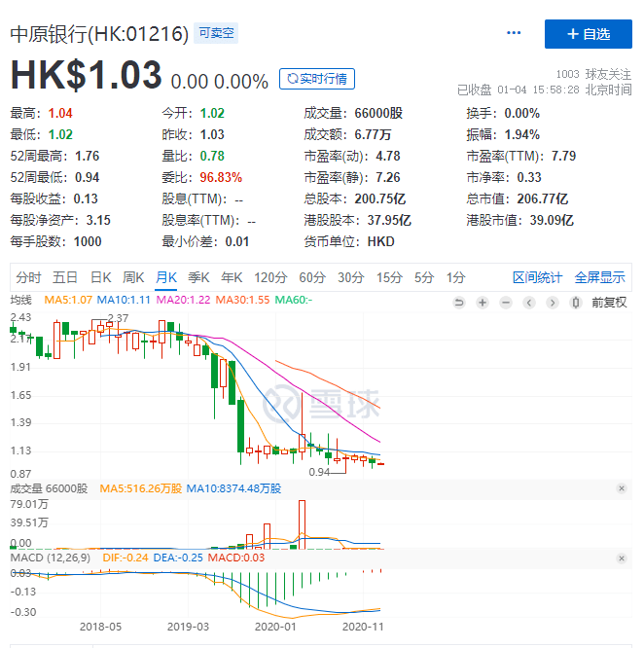Click the MA20:1.22 moving average label
The image size is (644, 648).
coord(183,300)
